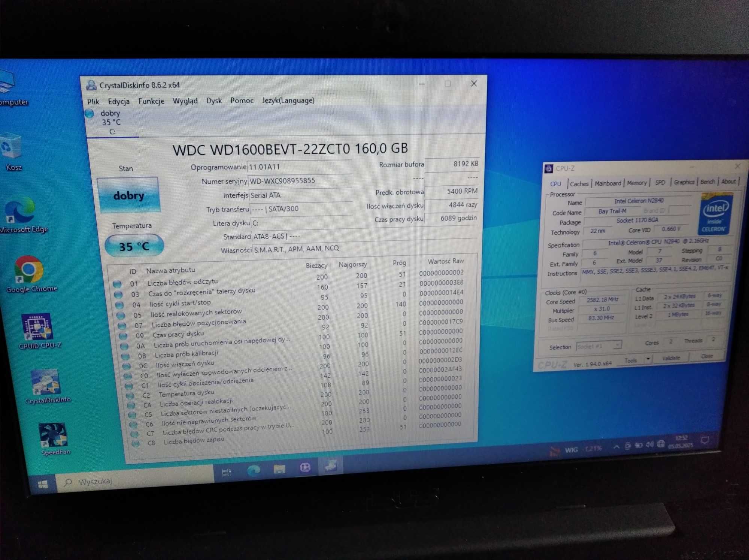Sort by the Nazwa atrybutu column header

click(x=170, y=270)
